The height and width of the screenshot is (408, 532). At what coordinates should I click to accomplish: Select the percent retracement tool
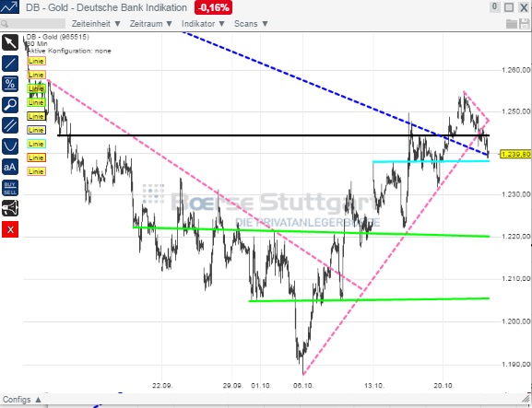tap(10, 84)
